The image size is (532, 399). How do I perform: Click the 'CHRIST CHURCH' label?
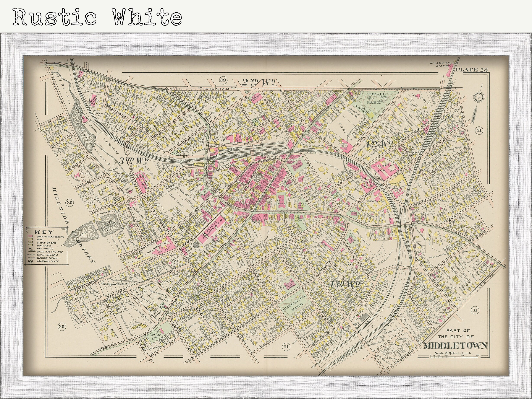click(302, 204)
